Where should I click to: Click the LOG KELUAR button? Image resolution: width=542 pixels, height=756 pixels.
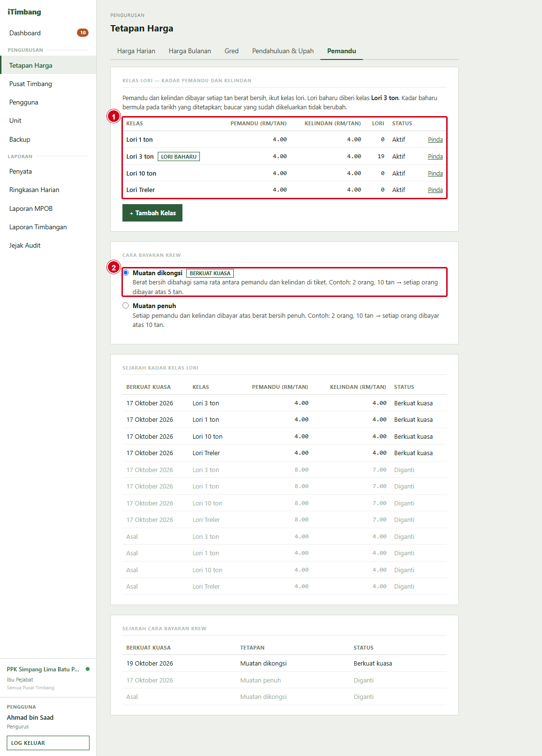point(48,743)
